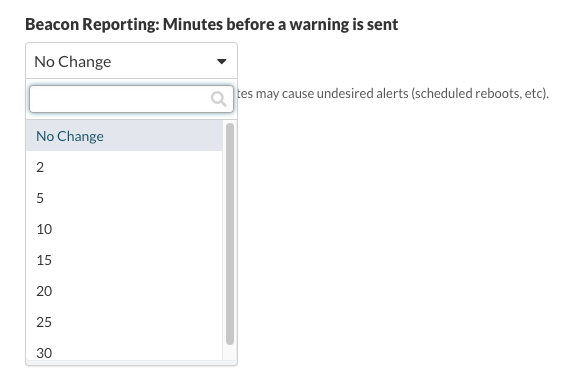Choose 30 minutes option
This screenshot has height=384, width=572.
click(x=124, y=350)
